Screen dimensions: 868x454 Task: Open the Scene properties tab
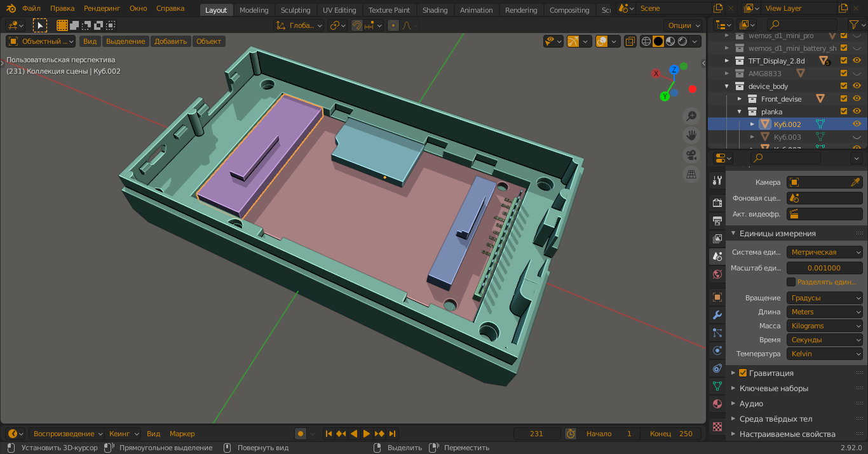[x=717, y=257]
